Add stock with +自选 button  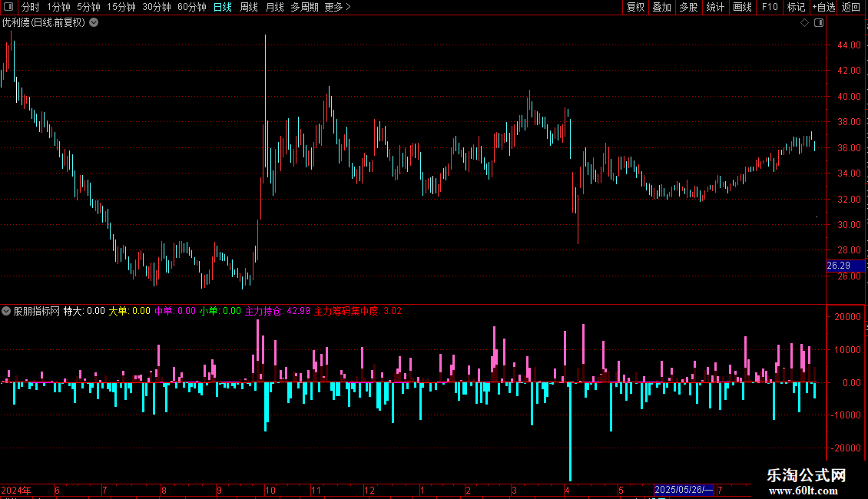tap(823, 7)
